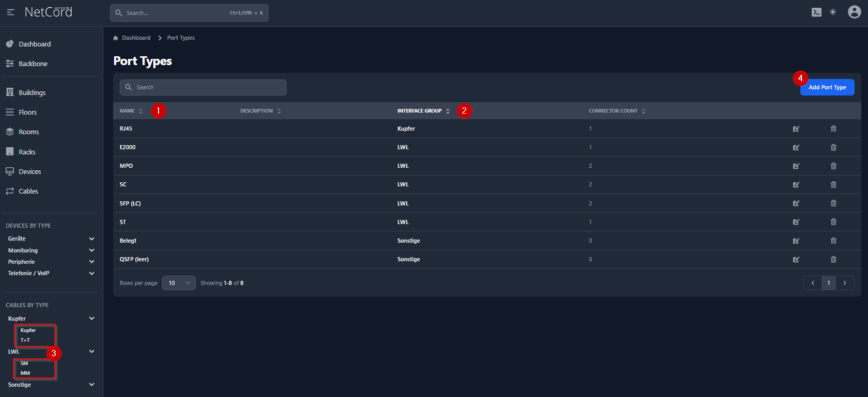Click the home icon in breadcrumb

[x=116, y=38]
